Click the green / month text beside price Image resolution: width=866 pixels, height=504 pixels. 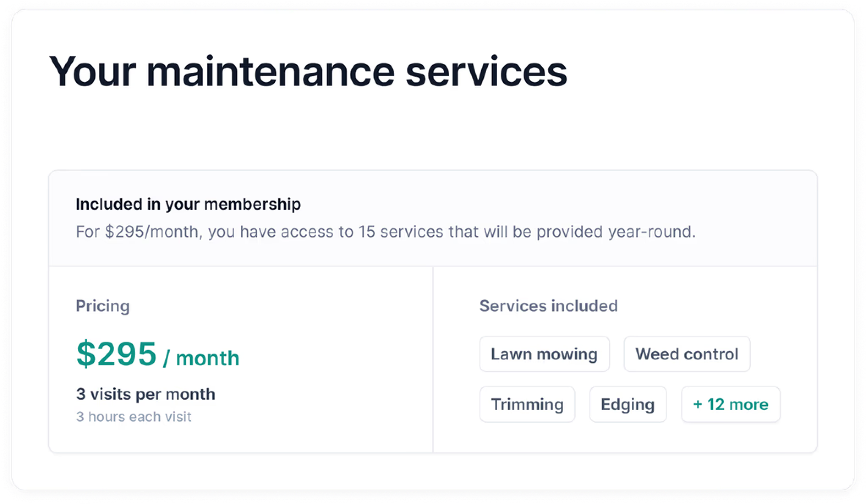(x=201, y=358)
